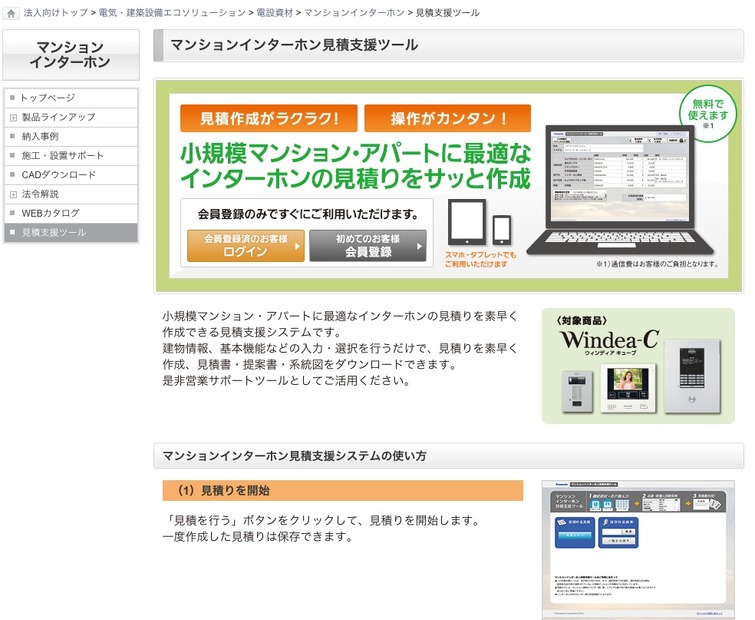
Task: Click the 初めてのお客様 会員登録 button
Action: coord(368,245)
